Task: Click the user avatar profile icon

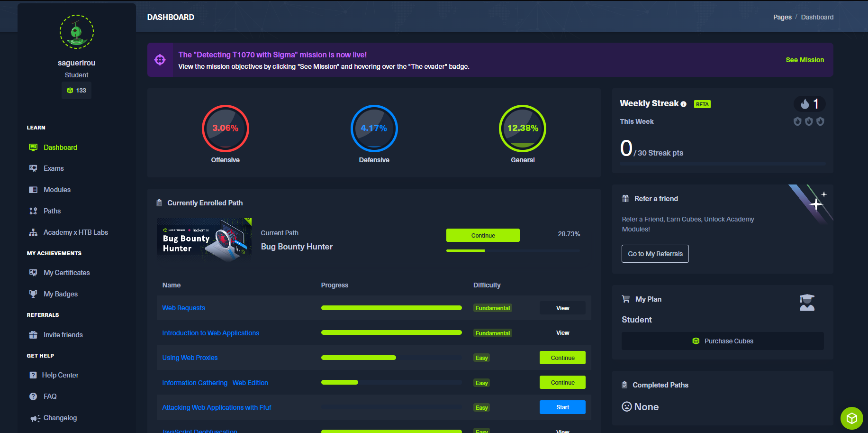Action: click(76, 32)
